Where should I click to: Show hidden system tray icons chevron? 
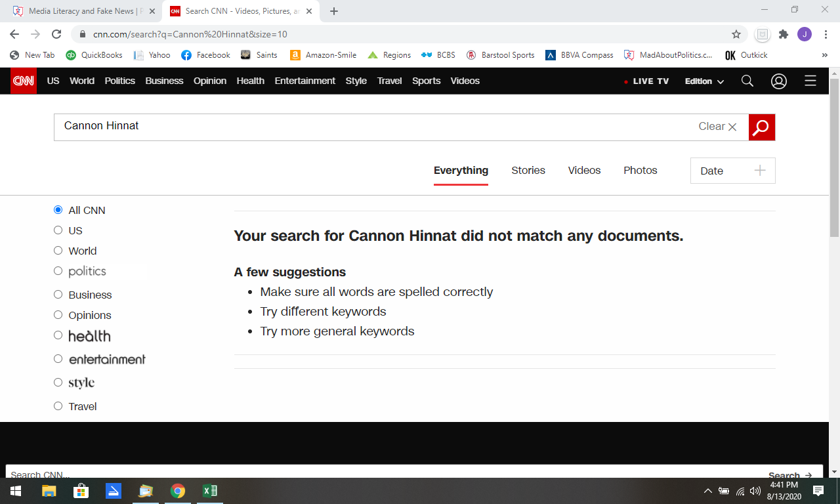point(707,491)
